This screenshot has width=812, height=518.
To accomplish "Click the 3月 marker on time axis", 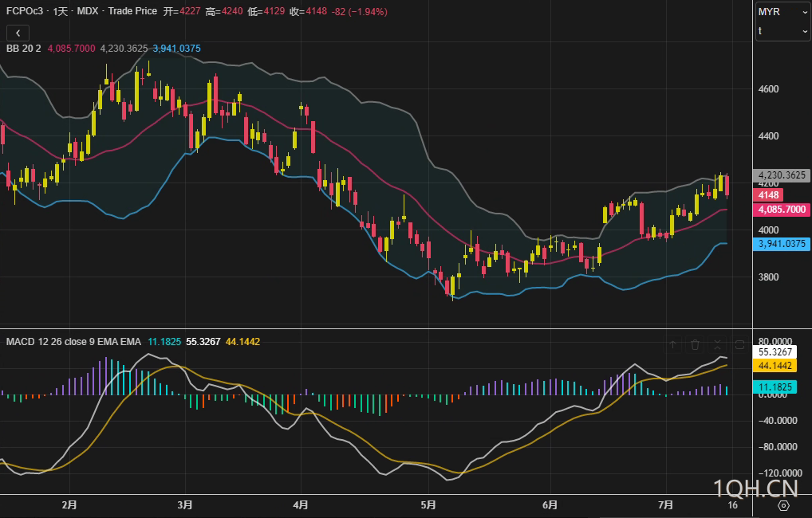I will pos(185,505).
